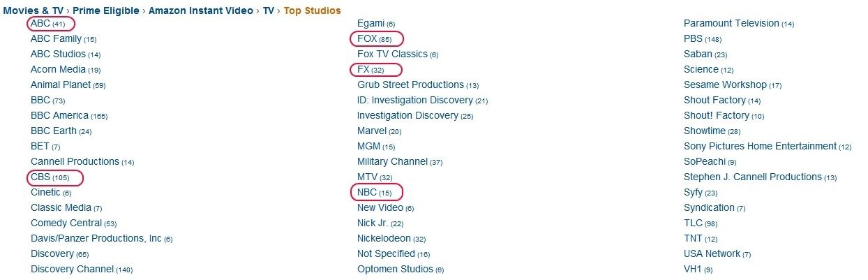This screenshot has width=868, height=280.
Task: Open the Discovery Channel link
Action: tap(72, 270)
